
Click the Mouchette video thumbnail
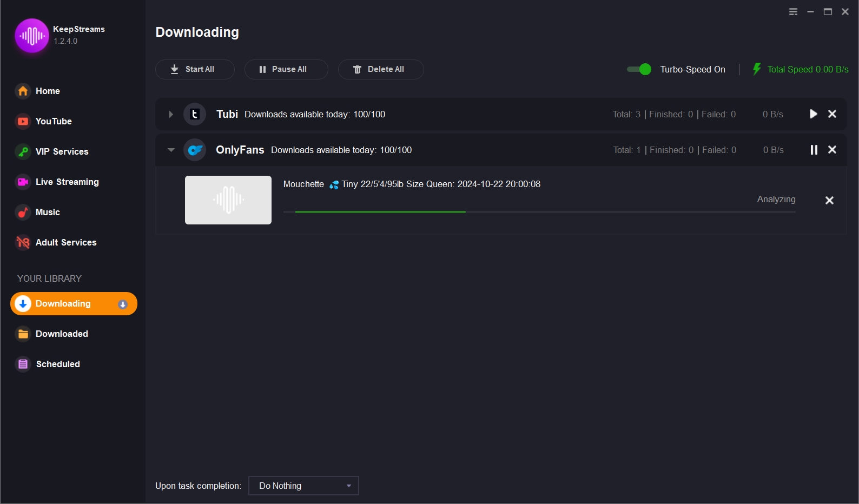pos(228,200)
